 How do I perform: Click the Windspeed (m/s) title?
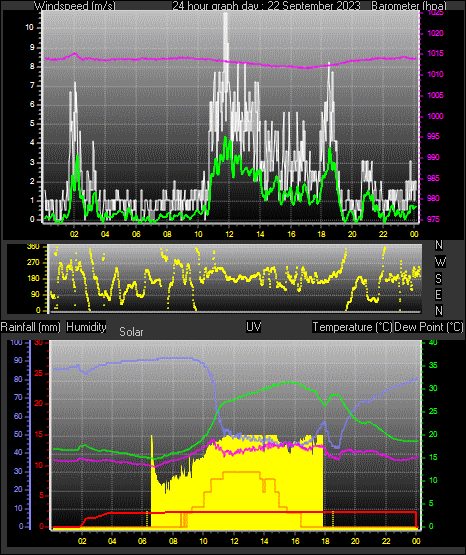tap(74, 6)
